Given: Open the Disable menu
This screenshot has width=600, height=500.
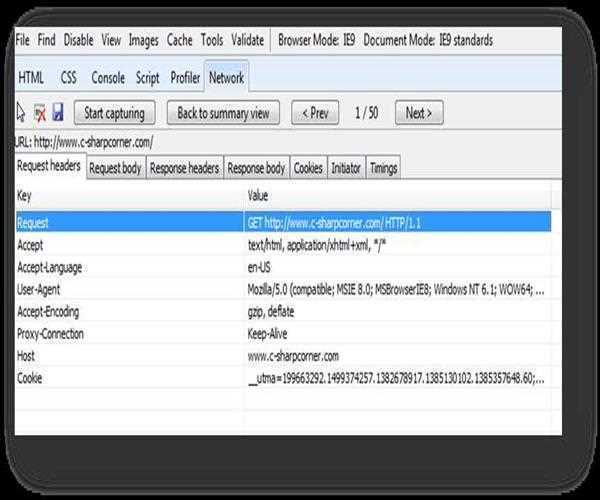Looking at the screenshot, I should [78, 40].
